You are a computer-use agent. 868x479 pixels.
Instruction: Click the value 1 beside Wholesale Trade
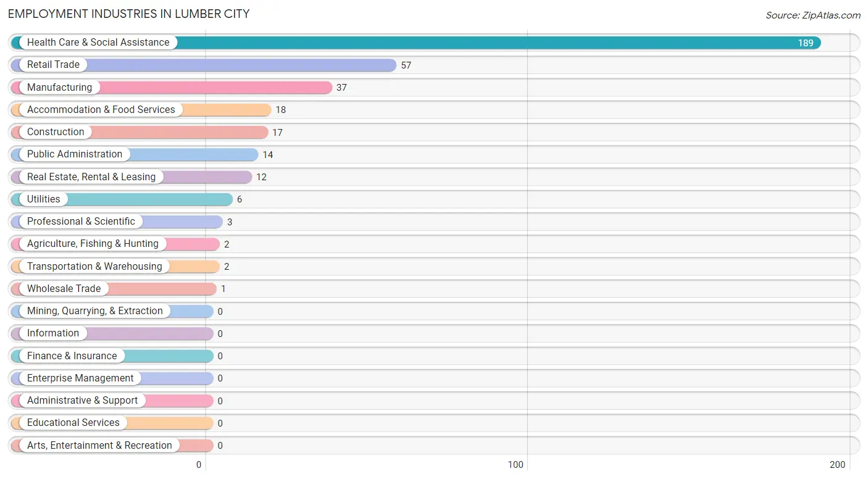[223, 289]
